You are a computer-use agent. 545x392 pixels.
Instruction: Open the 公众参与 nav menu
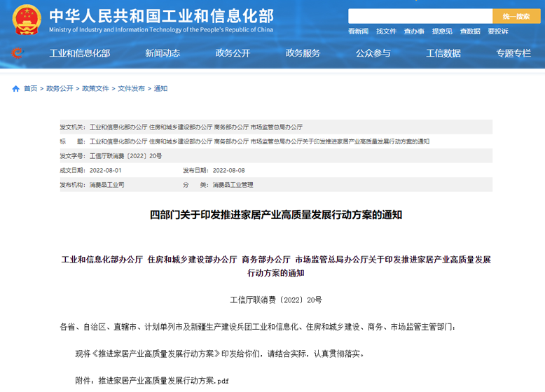pos(373,53)
